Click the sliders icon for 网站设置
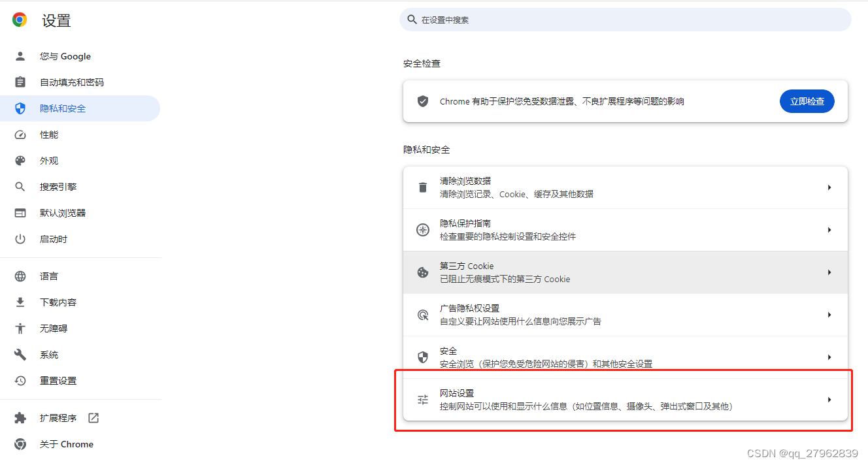This screenshot has height=465, width=868. tap(423, 400)
